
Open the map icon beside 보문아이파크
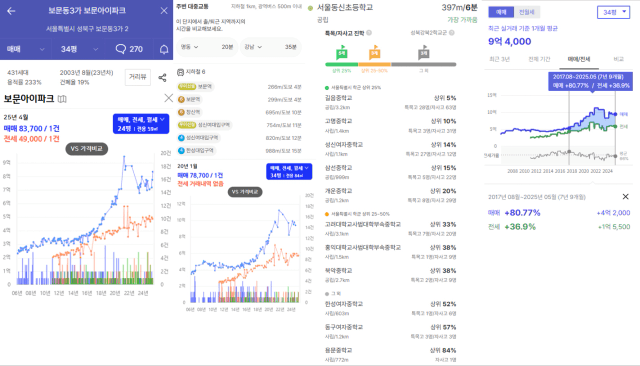click(62, 99)
